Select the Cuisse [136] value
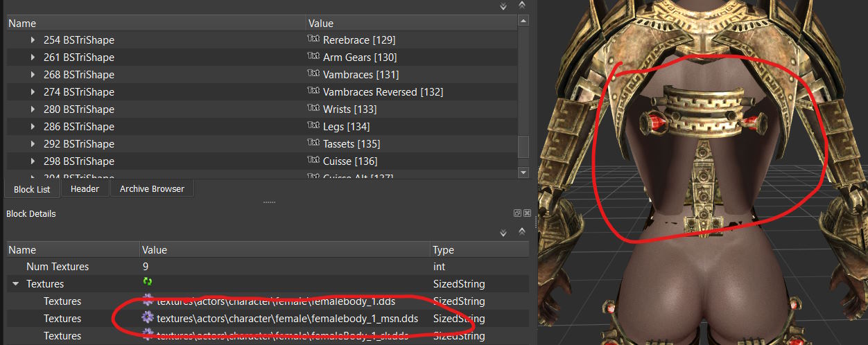The image size is (868, 345). pos(350,161)
